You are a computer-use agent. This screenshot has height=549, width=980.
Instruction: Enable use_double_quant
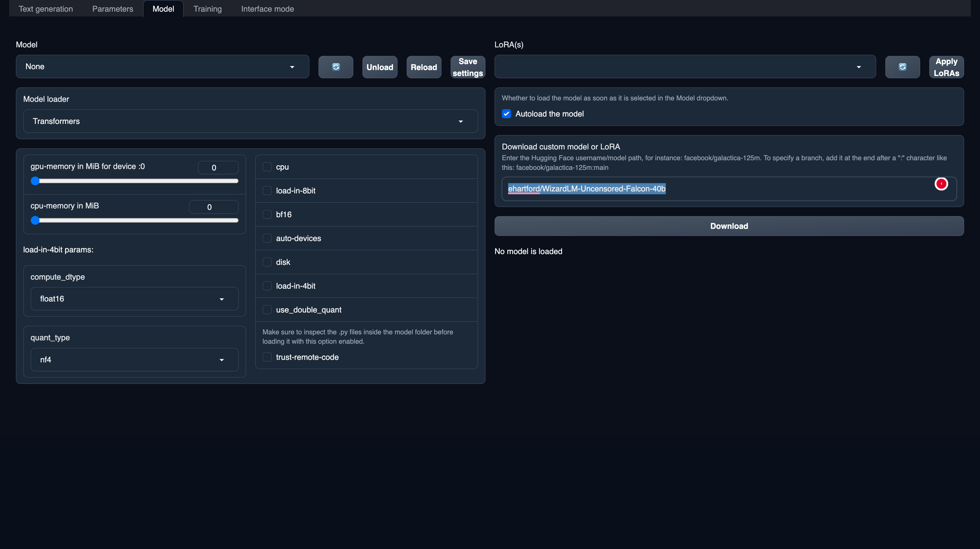pos(267,310)
